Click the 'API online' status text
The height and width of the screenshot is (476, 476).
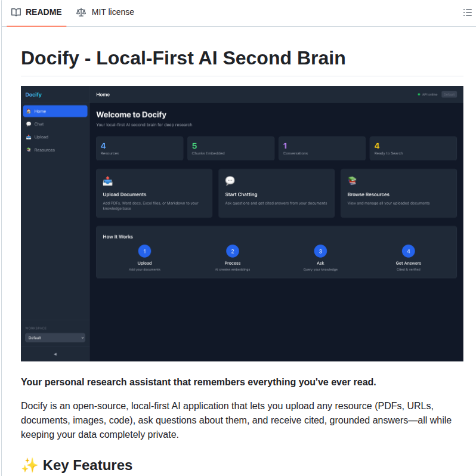point(429,94)
